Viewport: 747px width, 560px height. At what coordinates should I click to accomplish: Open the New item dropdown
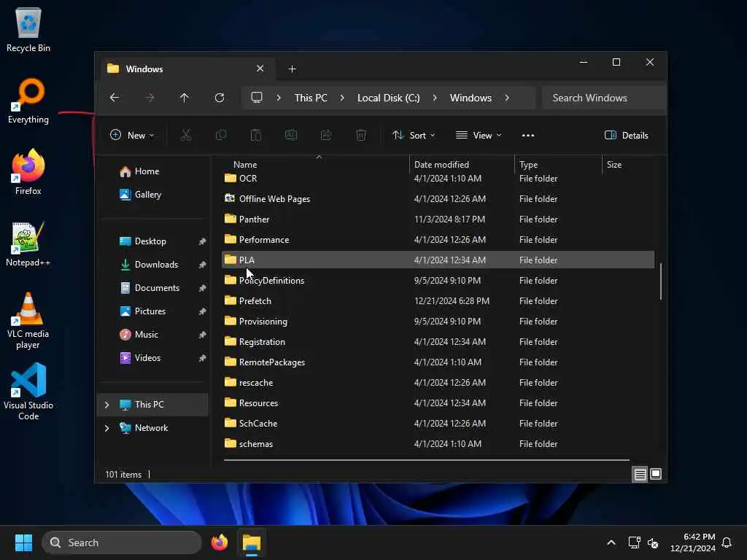pyautogui.click(x=132, y=135)
